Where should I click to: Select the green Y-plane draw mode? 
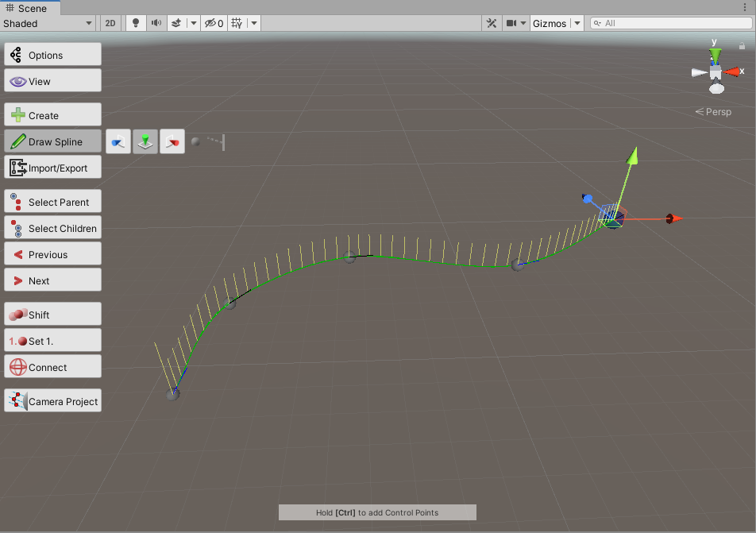[145, 141]
